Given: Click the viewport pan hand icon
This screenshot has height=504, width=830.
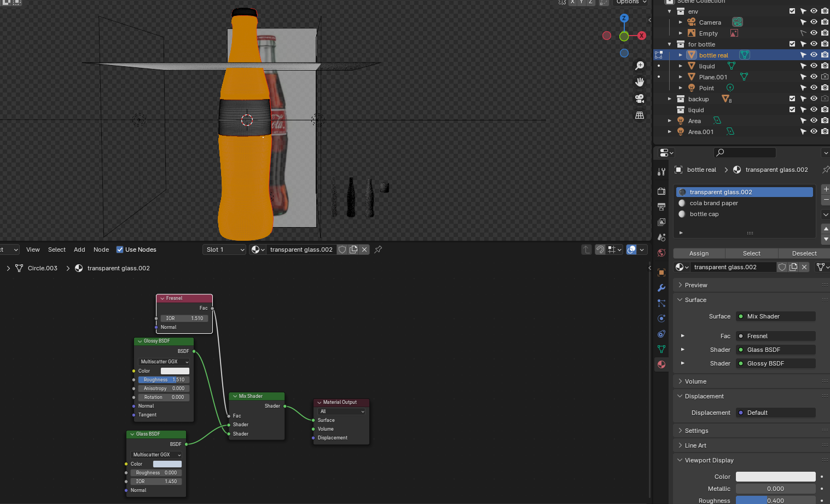Looking at the screenshot, I should coord(640,82).
